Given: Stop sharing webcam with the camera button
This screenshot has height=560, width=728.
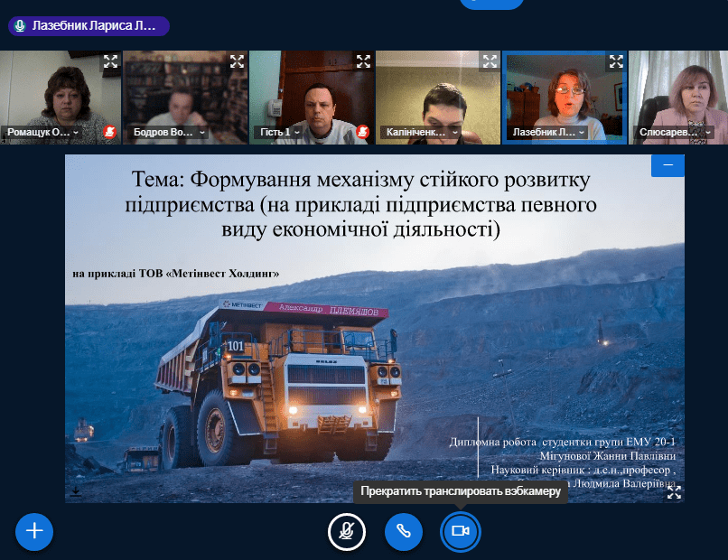Looking at the screenshot, I should [460, 531].
